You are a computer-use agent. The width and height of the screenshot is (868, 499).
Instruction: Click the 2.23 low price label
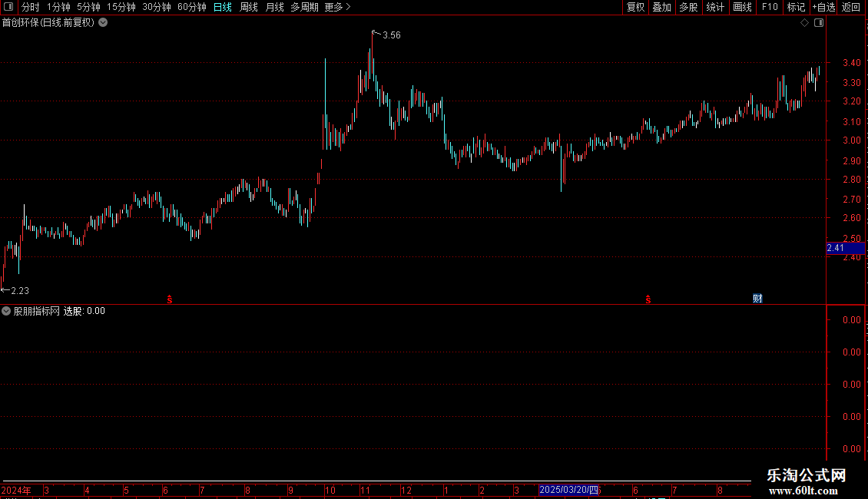(20, 291)
